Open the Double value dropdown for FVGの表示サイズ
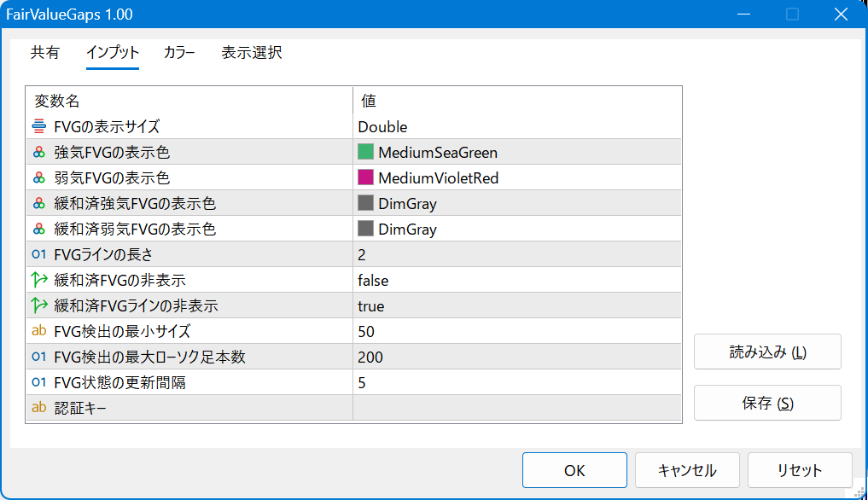 coord(517,126)
